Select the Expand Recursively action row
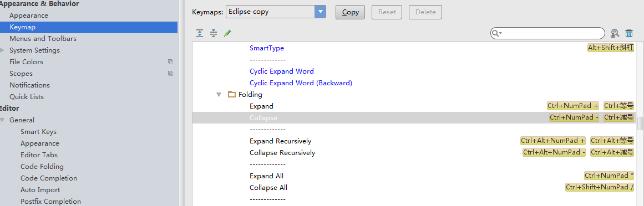Screen dimensions: 644x206 coord(414,141)
